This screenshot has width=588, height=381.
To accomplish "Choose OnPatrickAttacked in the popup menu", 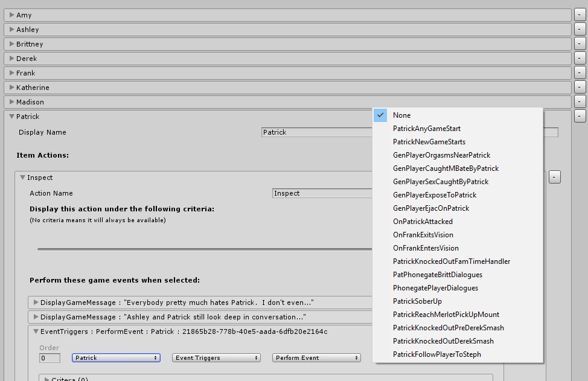I will (x=423, y=222).
